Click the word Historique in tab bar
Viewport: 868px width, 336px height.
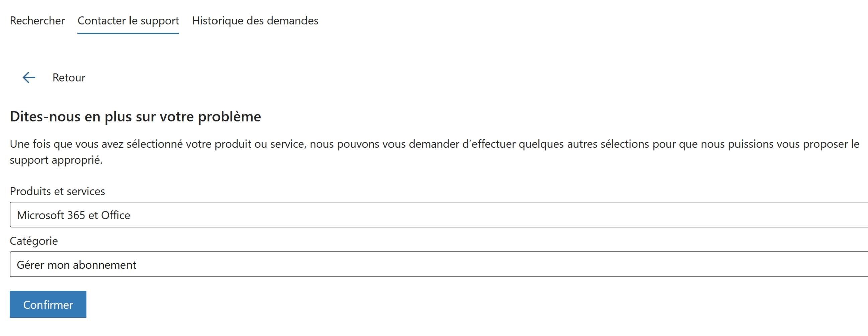218,21
